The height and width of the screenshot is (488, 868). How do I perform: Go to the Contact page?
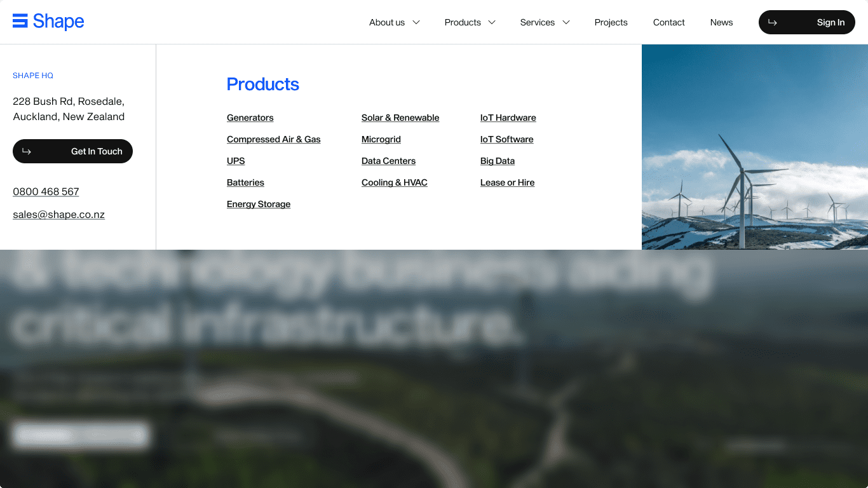coord(669,22)
